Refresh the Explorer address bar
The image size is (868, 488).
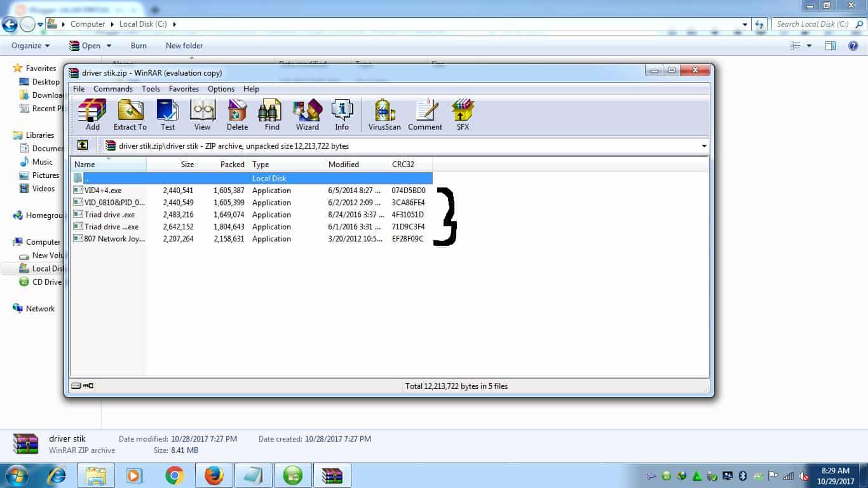pyautogui.click(x=759, y=24)
